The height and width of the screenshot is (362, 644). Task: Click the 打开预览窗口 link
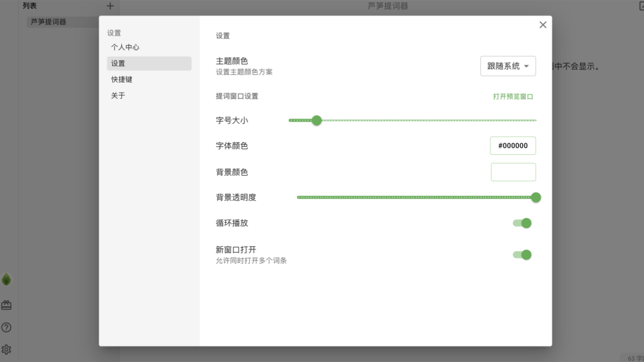pyautogui.click(x=513, y=96)
